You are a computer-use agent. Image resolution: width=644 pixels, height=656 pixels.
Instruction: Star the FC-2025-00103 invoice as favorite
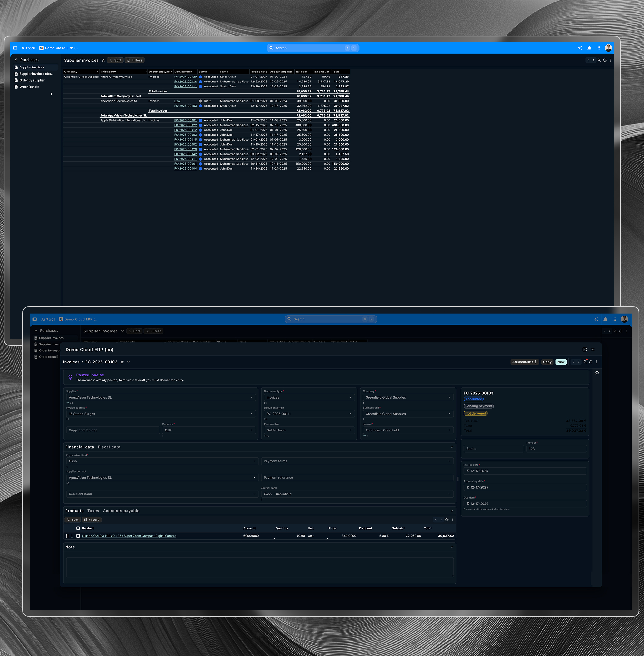pos(122,362)
